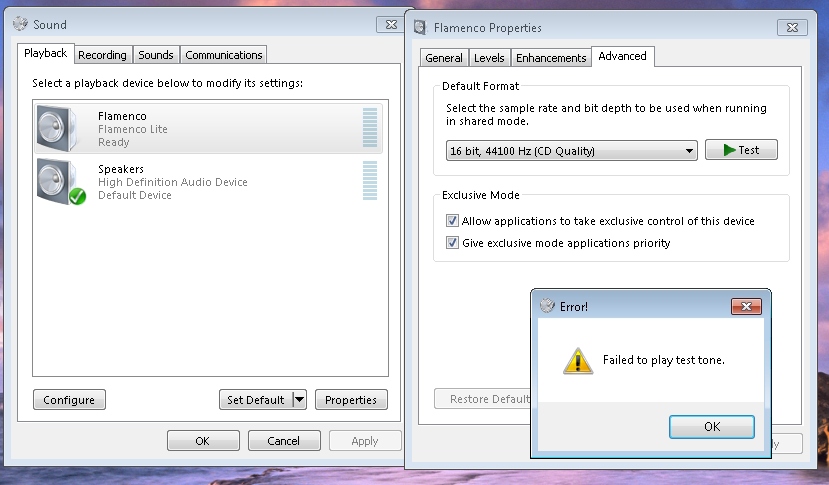Uncheck Allow applications to take exclusive control
This screenshot has height=485, width=829.
tap(452, 221)
